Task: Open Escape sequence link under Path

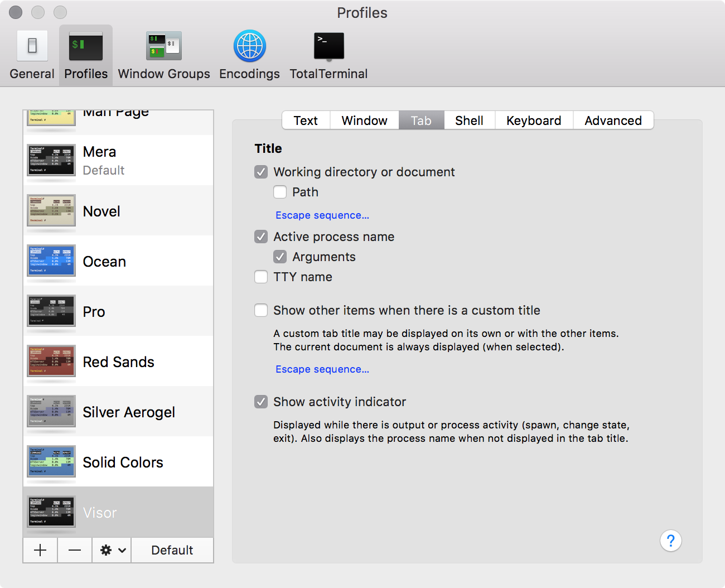Action: (322, 215)
